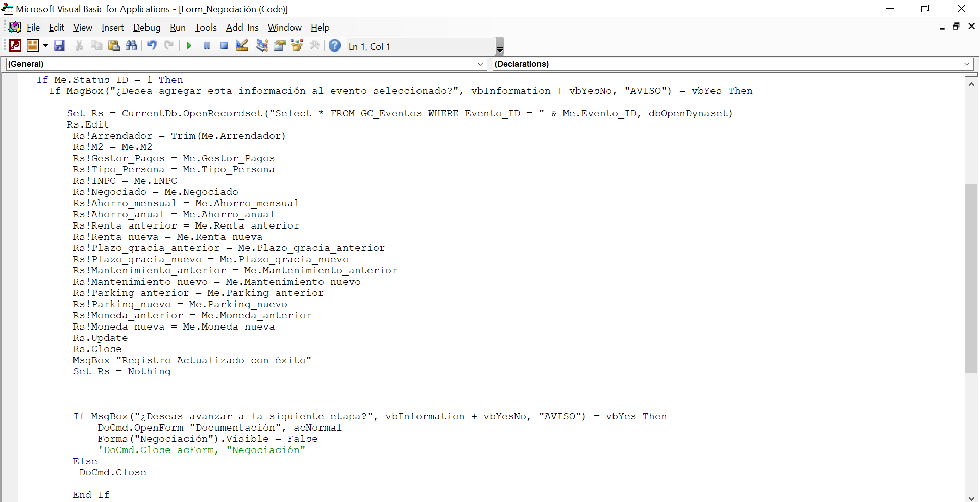
Task: Click the Redo arrow icon
Action: 169,46
